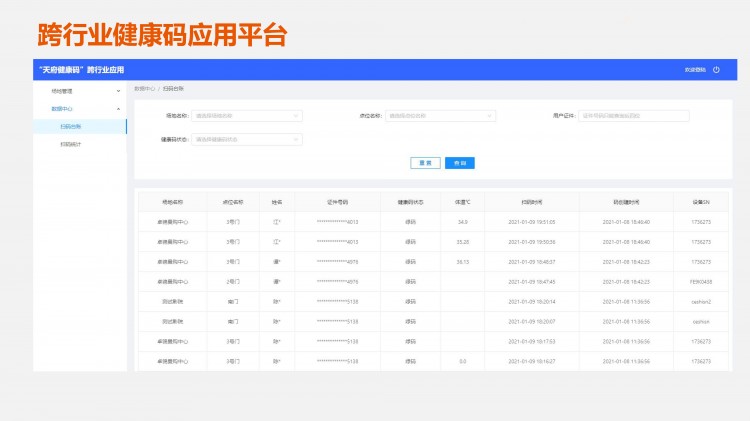The width and height of the screenshot is (750, 421).
Task: Click scan time 2021-01-09 18:20:07
Action: (x=532, y=322)
